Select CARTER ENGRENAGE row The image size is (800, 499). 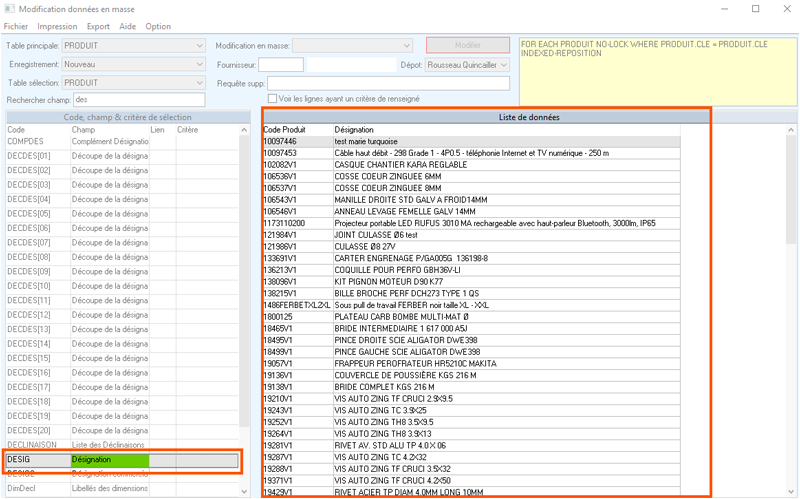coord(471,259)
